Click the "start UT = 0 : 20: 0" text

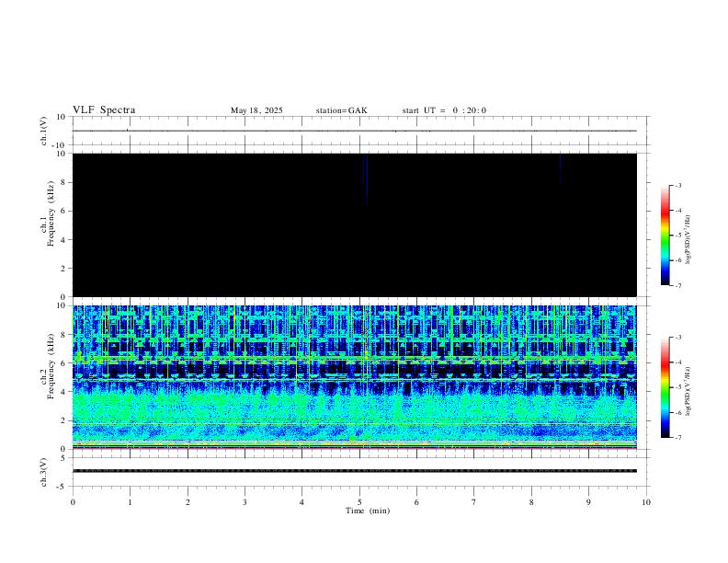pos(444,110)
